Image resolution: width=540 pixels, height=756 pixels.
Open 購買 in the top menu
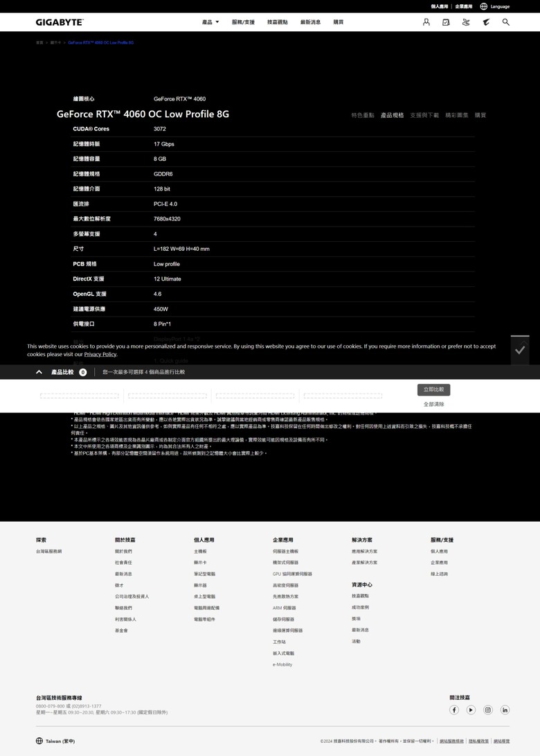coord(339,22)
